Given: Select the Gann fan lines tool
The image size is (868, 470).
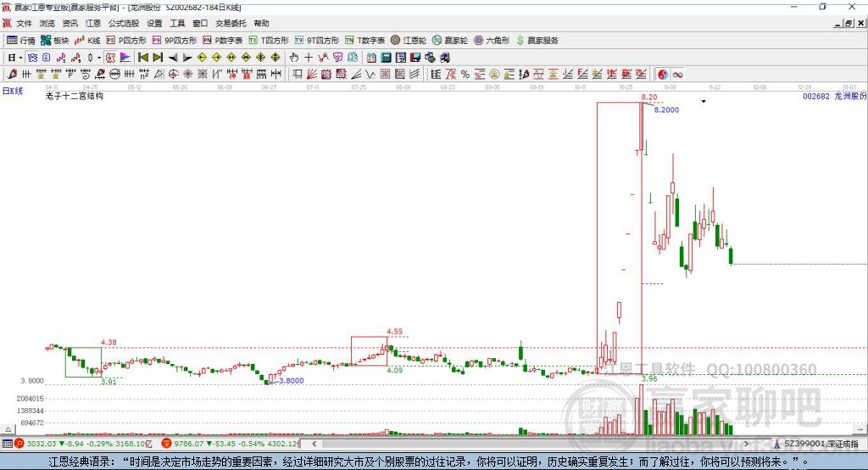Looking at the screenshot, I should tap(312, 75).
